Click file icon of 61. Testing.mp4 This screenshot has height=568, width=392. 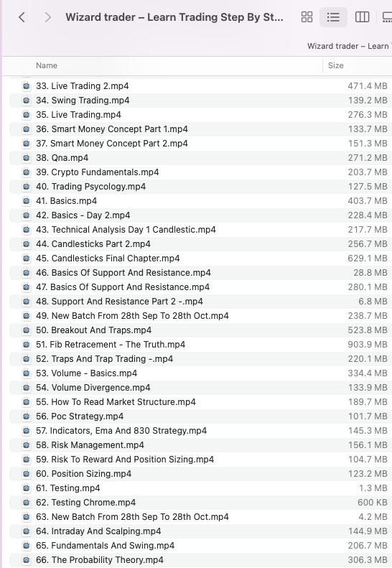26,488
